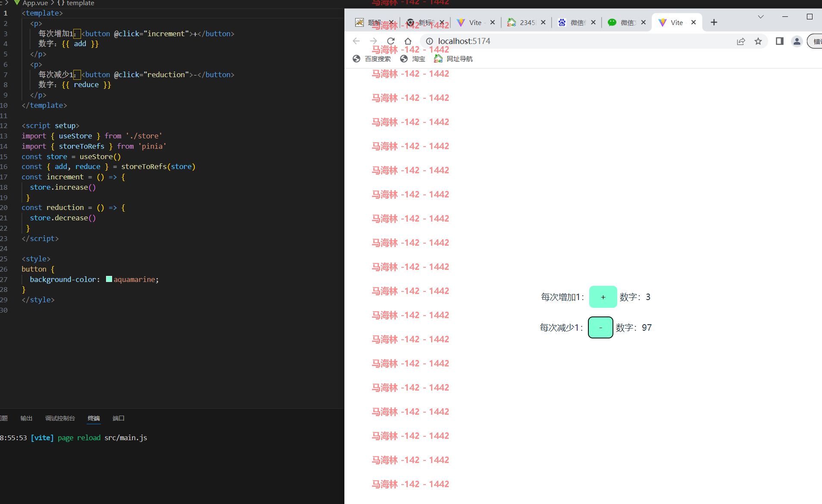Open the 输出 output panel tab
Image resolution: width=822 pixels, height=504 pixels.
pyautogui.click(x=26, y=418)
